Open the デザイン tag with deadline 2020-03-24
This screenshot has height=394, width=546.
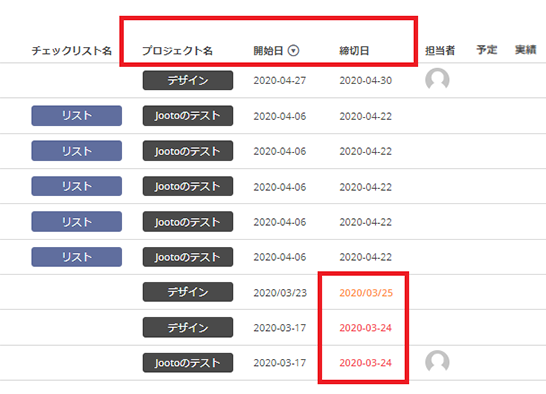188,327
